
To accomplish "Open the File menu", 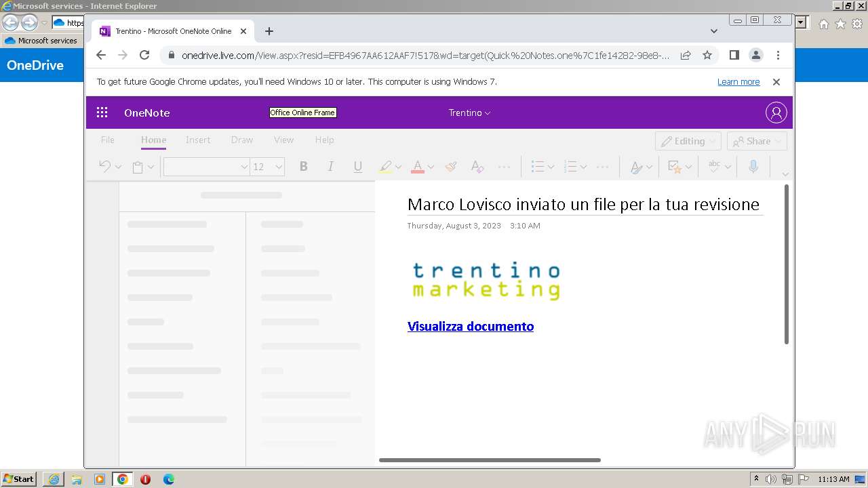I will (108, 140).
